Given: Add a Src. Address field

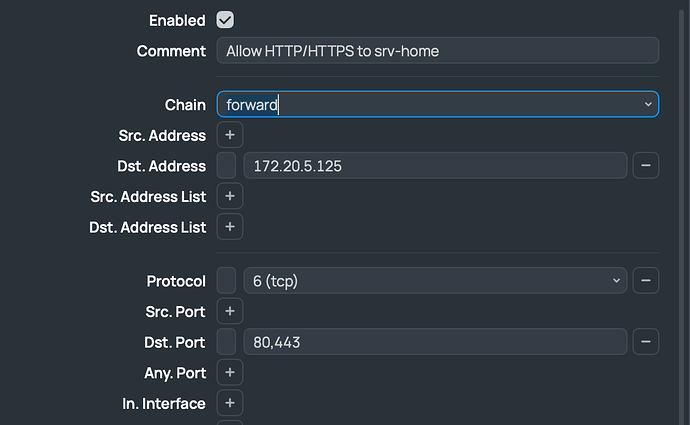Looking at the screenshot, I should point(229,135).
